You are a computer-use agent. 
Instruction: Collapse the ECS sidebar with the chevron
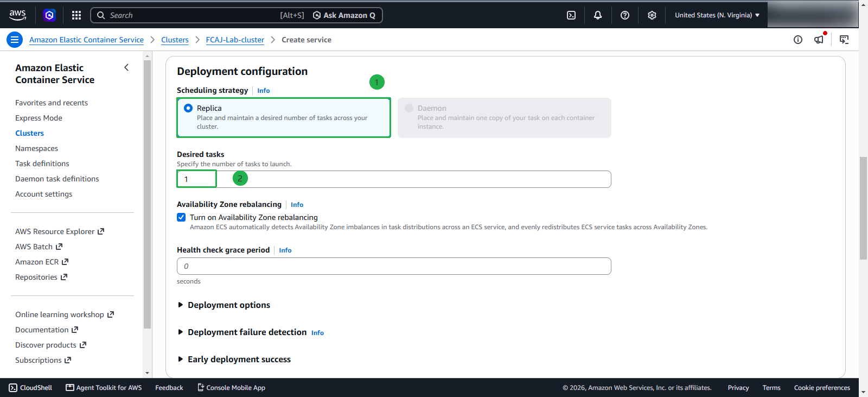click(126, 67)
